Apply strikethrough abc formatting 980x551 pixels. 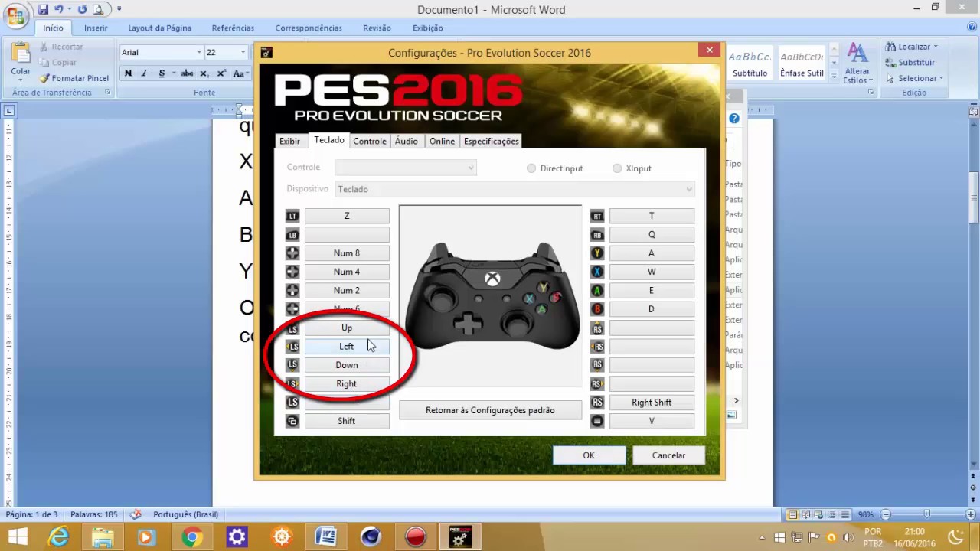pyautogui.click(x=187, y=73)
